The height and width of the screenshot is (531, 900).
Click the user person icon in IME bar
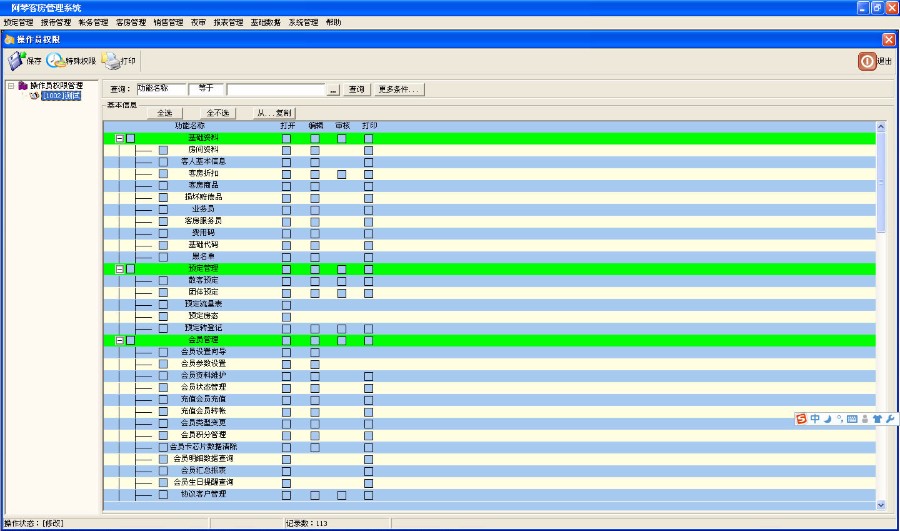[865, 419]
